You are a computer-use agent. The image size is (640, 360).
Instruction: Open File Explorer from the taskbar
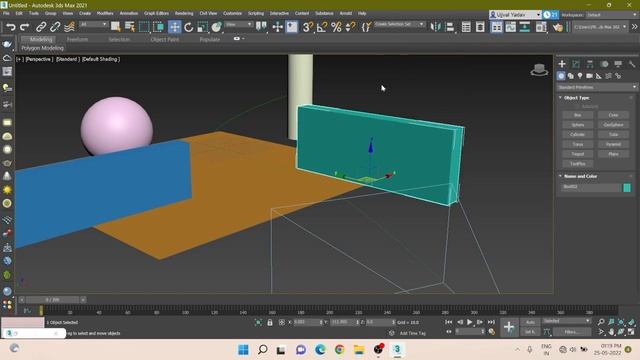tap(359, 349)
